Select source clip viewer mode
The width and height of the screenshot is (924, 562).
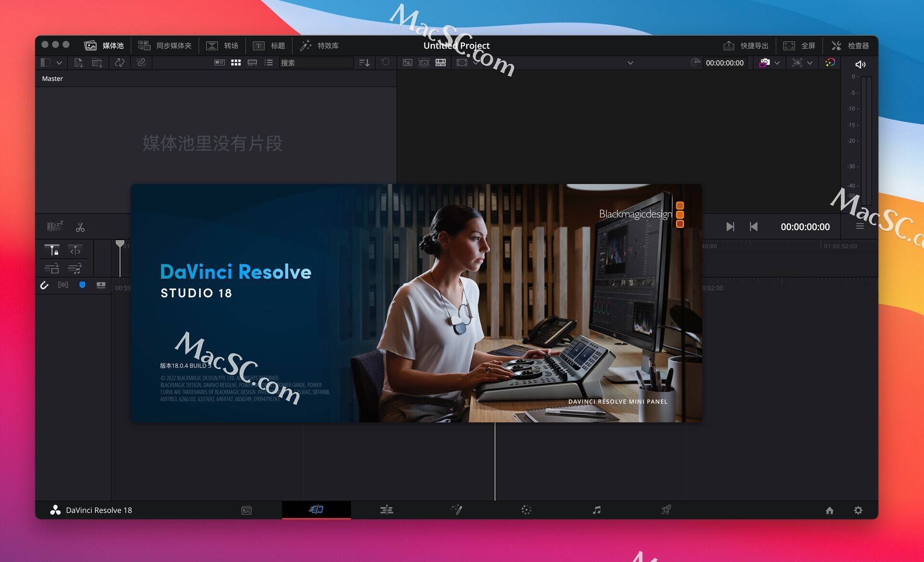408,63
